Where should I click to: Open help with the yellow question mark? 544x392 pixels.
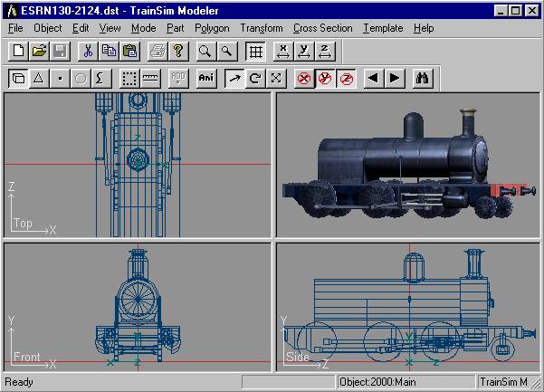coord(178,52)
